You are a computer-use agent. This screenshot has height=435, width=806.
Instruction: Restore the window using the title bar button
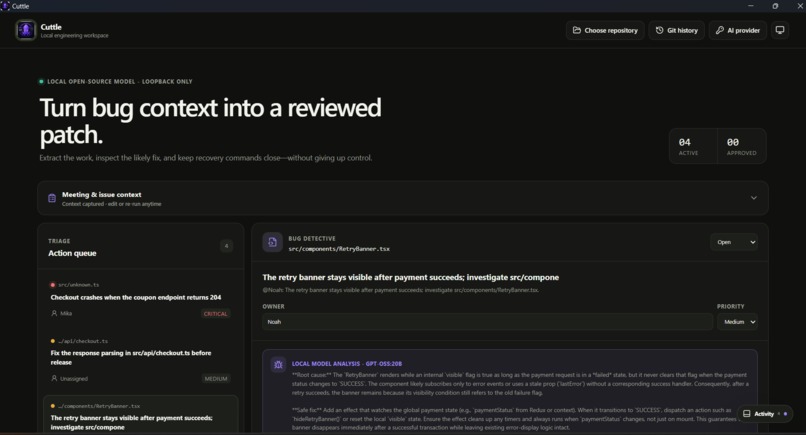click(x=775, y=6)
